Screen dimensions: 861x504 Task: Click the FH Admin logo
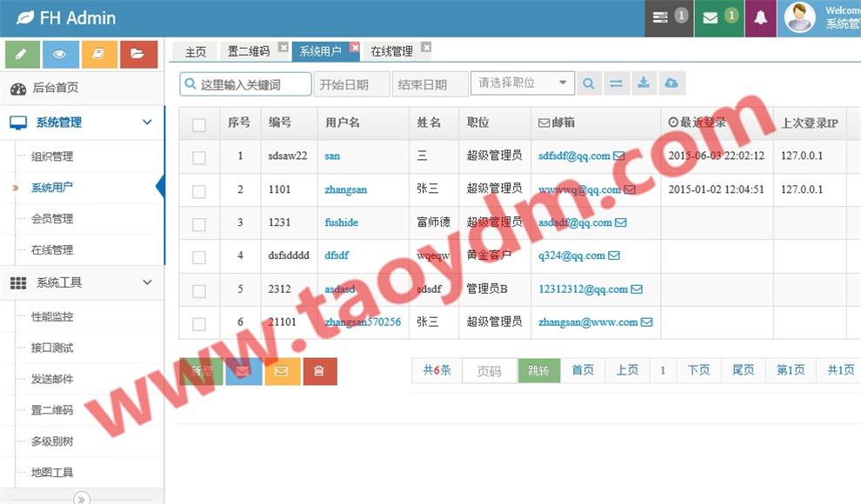(66, 18)
